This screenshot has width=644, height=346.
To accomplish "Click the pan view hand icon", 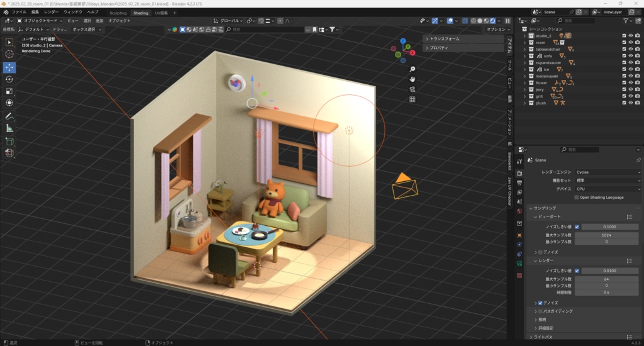I will click(x=413, y=79).
